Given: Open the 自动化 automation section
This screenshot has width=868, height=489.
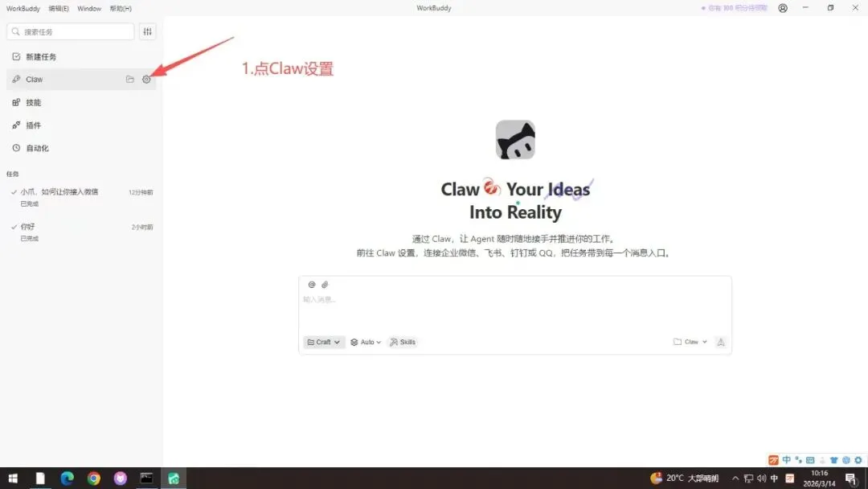Looking at the screenshot, I should click(x=81, y=148).
